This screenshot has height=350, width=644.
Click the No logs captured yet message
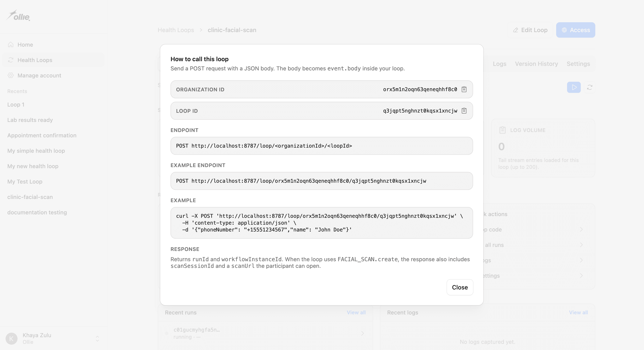pos(487,342)
